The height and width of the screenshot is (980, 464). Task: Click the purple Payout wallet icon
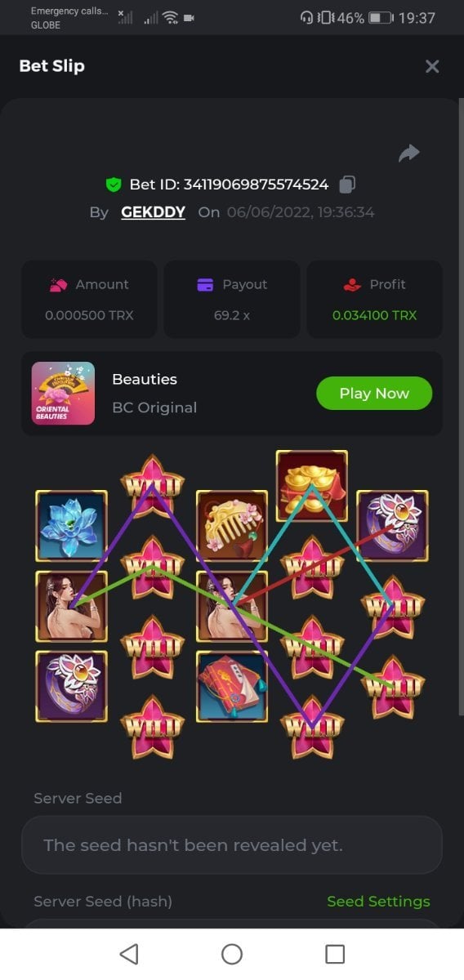point(205,284)
